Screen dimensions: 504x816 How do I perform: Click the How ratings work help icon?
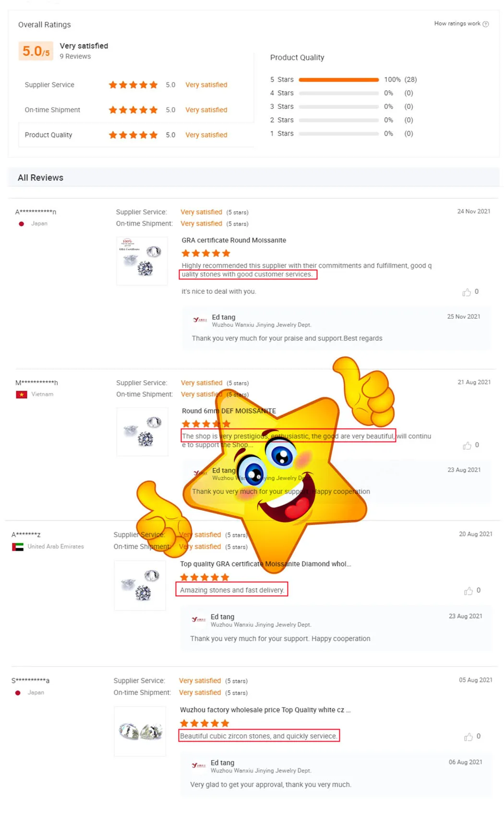[x=486, y=24]
